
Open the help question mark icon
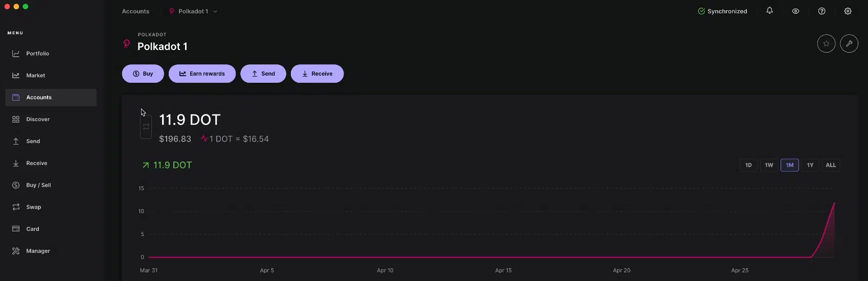pos(821,11)
